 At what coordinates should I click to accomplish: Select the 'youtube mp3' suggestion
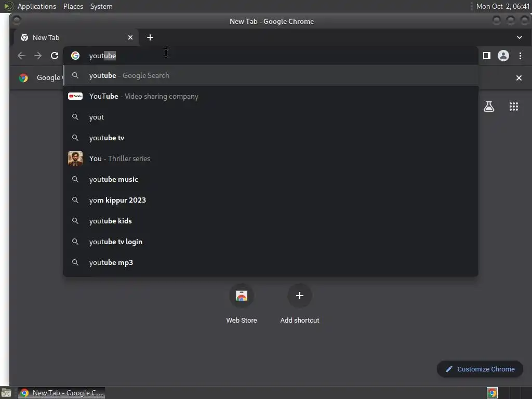pos(271,262)
